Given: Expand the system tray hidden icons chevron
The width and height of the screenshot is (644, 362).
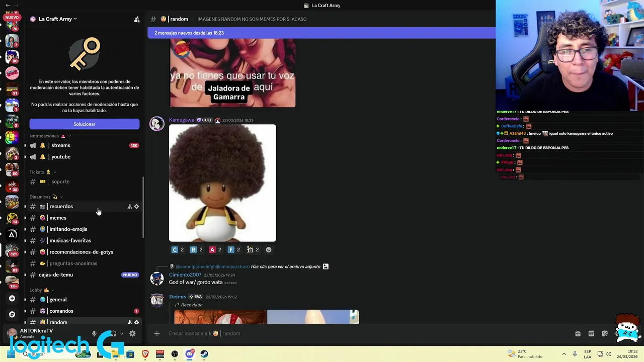Looking at the screenshot, I should pyautogui.click(x=563, y=354).
